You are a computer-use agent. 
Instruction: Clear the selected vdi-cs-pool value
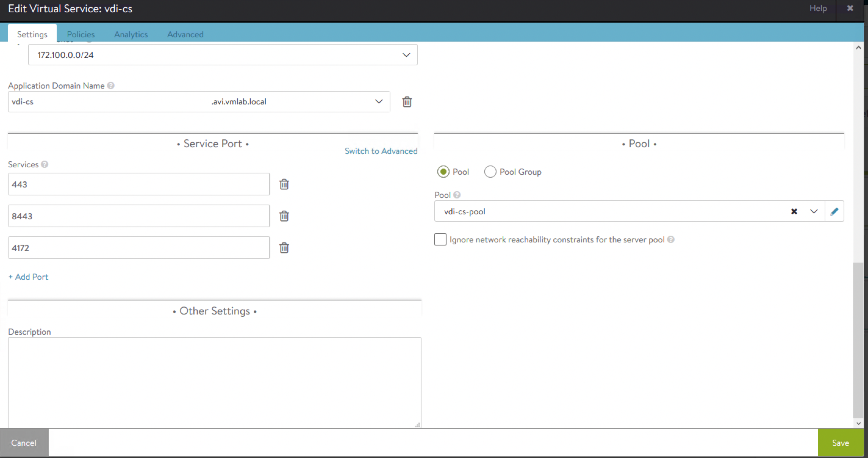[794, 212]
